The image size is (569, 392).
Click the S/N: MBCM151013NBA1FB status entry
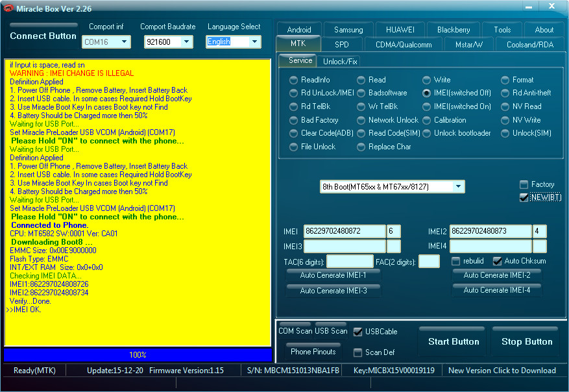[293, 371]
